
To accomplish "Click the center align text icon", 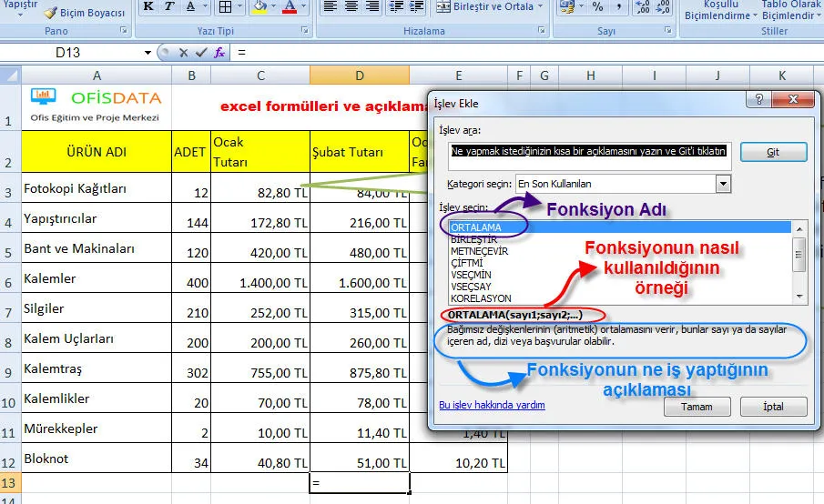I will coord(352,7).
